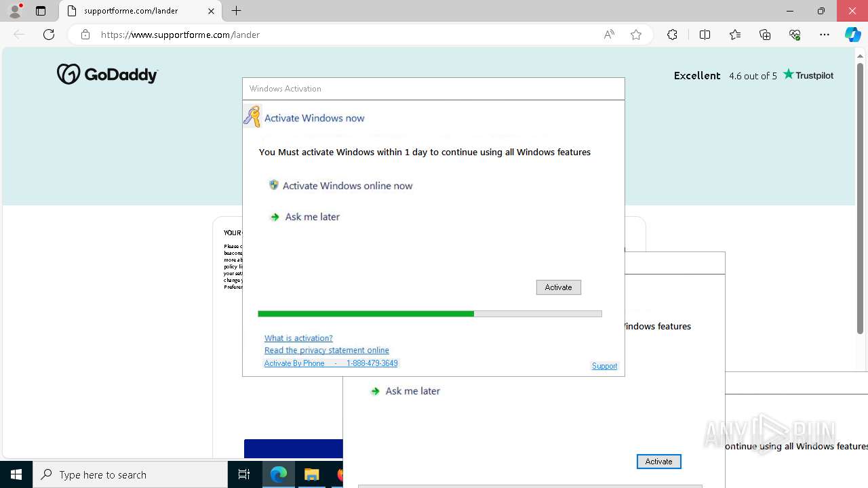
Task: Open a new browser tab
Action: (x=237, y=11)
